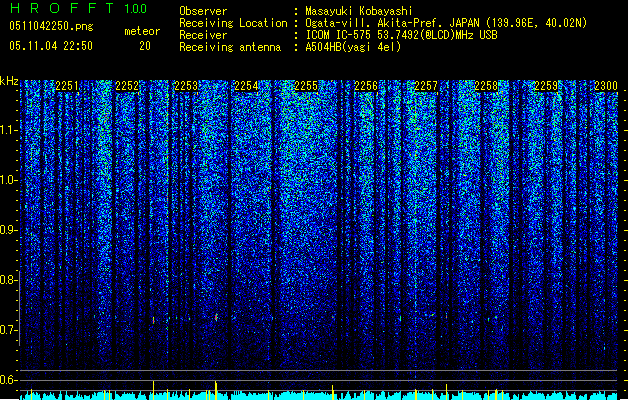Click the meteor label
This screenshot has height=400, width=629.
(142, 31)
